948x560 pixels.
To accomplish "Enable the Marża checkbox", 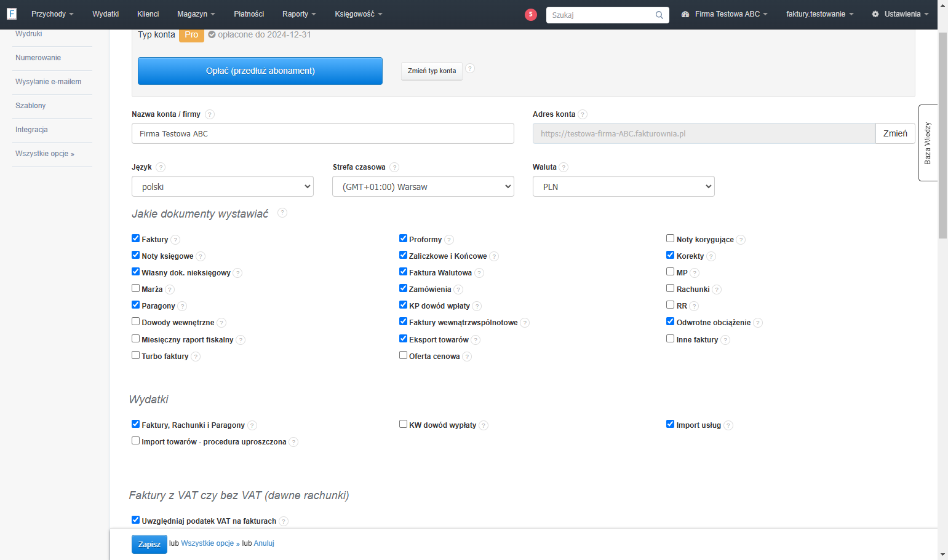I will click(135, 288).
